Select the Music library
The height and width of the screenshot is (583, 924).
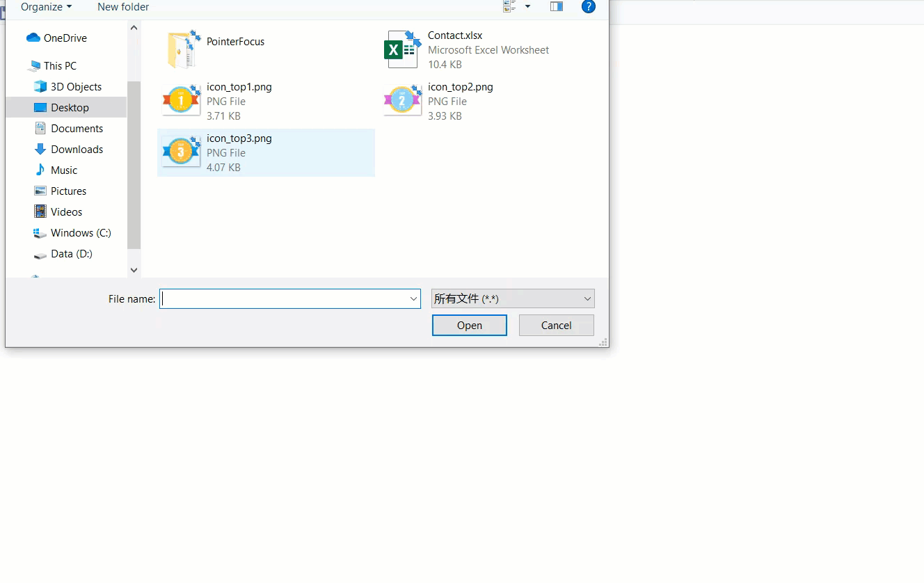pyautogui.click(x=65, y=170)
